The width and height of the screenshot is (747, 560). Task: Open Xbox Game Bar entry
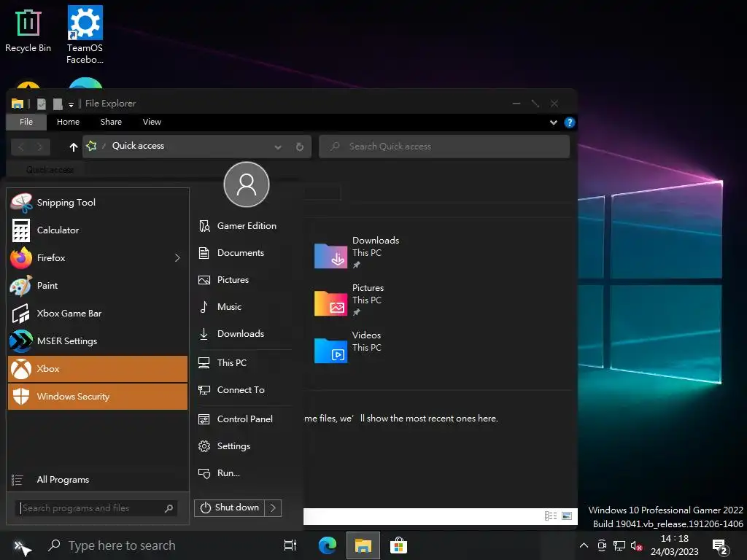98,314
